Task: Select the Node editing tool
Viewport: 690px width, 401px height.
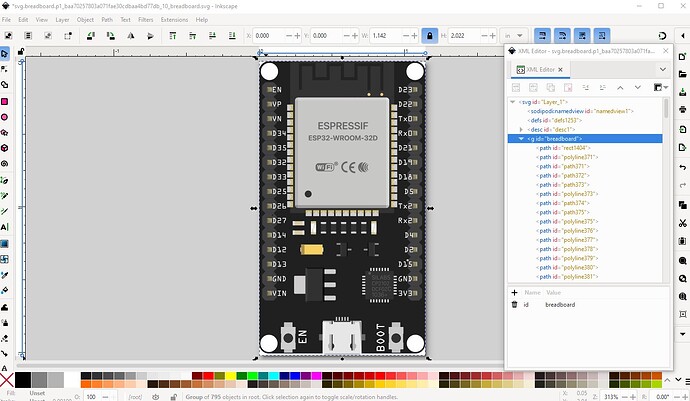Action: (4, 69)
